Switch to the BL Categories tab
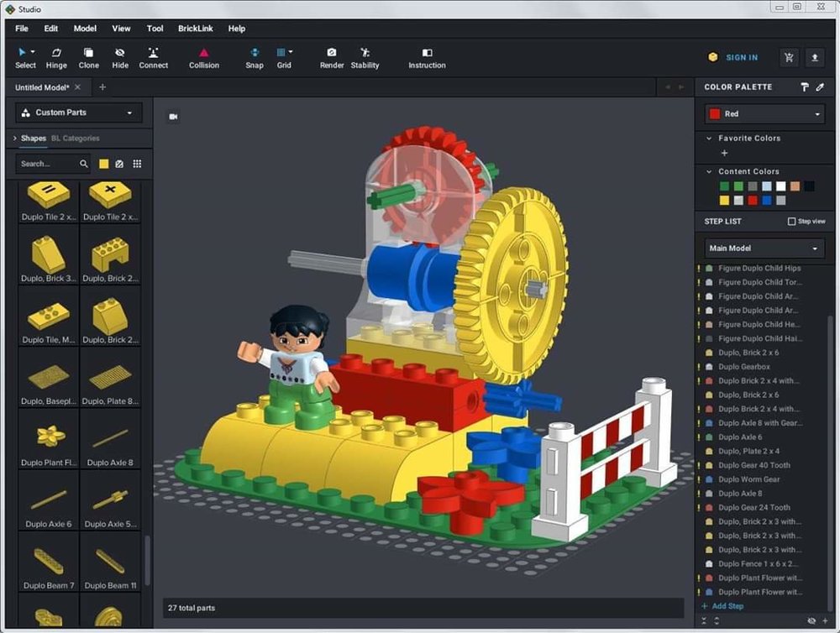 click(76, 139)
